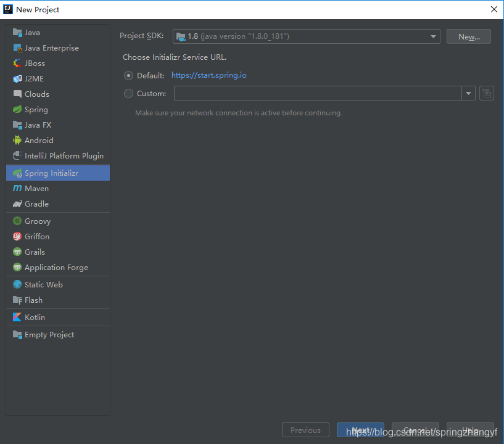The height and width of the screenshot is (444, 504).
Task: Click the button right of Custom URL field
Action: 486,94
